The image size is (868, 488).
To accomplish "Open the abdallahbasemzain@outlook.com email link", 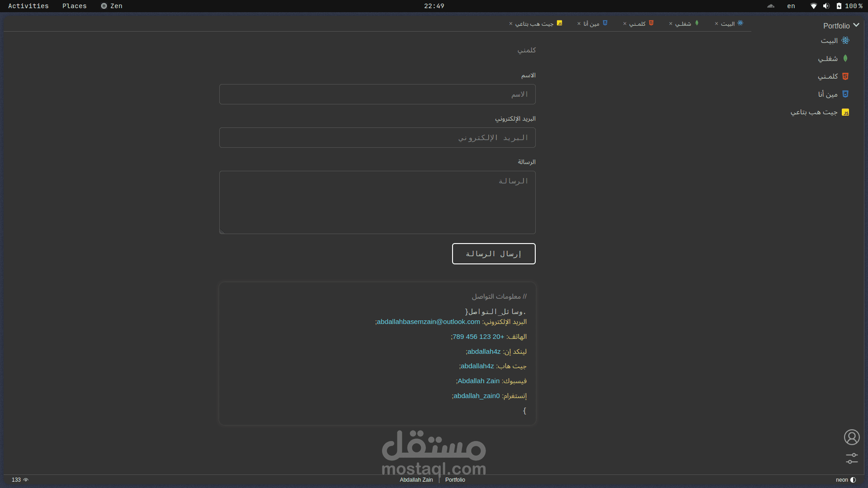I will [428, 322].
